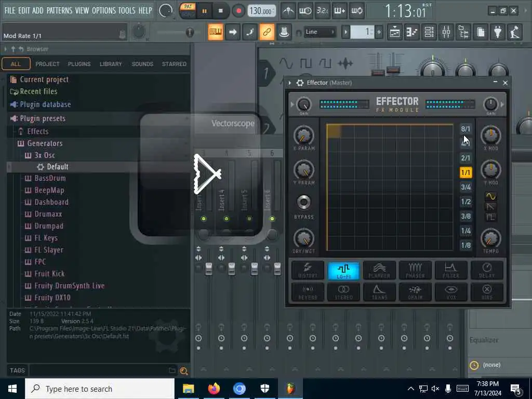
Task: Open the TOOLS menu
Action: click(127, 10)
